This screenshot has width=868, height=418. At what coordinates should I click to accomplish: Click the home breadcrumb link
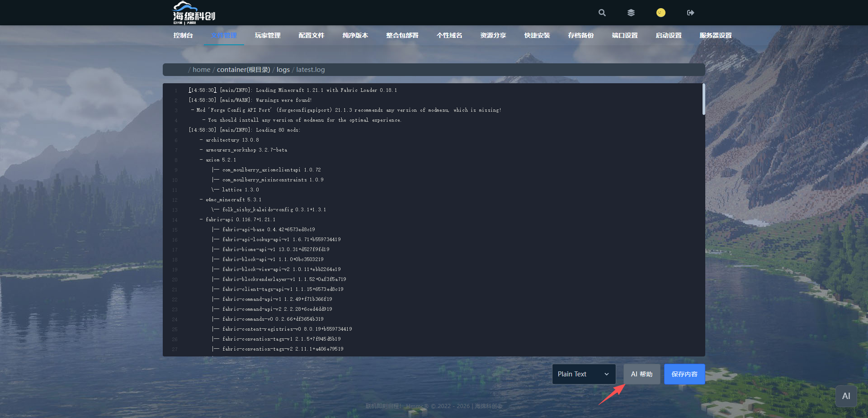point(201,70)
